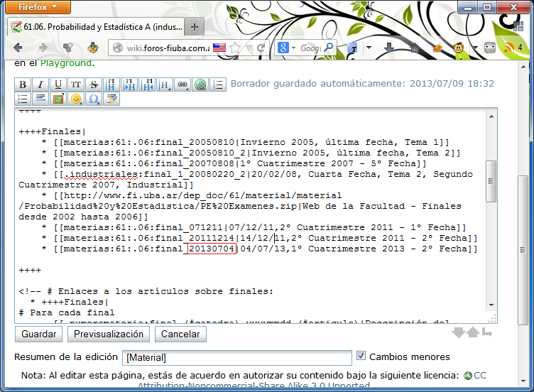534x392 pixels.
Task: Click the Previsualización button
Action: pos(109,334)
